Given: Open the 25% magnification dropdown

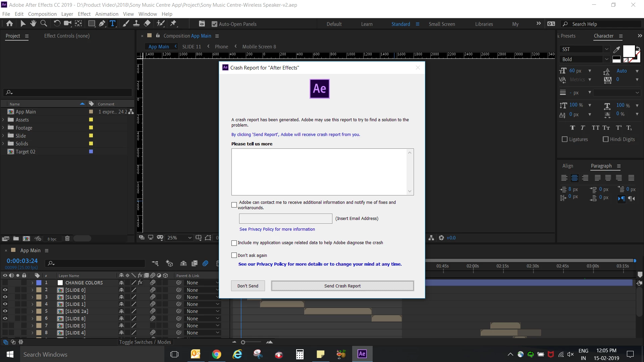Looking at the screenshot, I should tap(179, 238).
